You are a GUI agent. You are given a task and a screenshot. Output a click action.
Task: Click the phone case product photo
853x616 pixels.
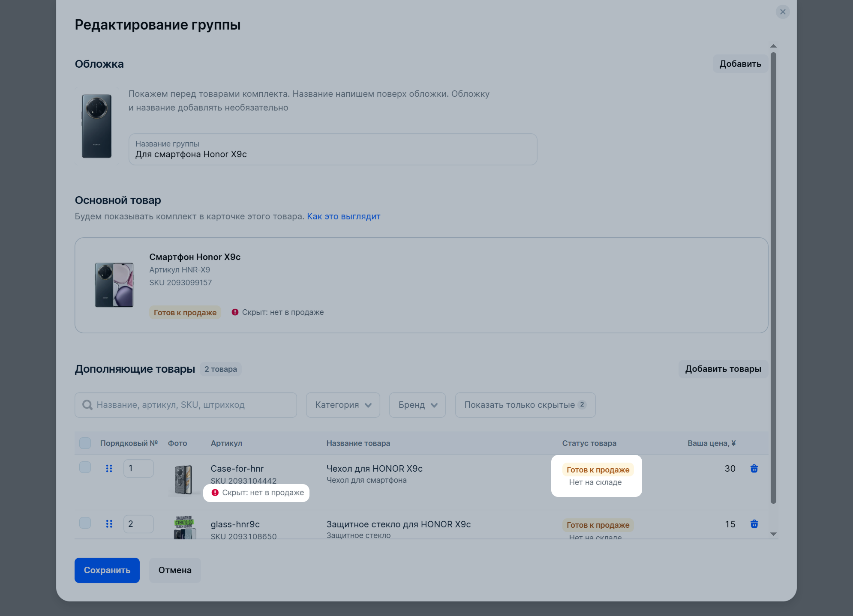click(184, 480)
